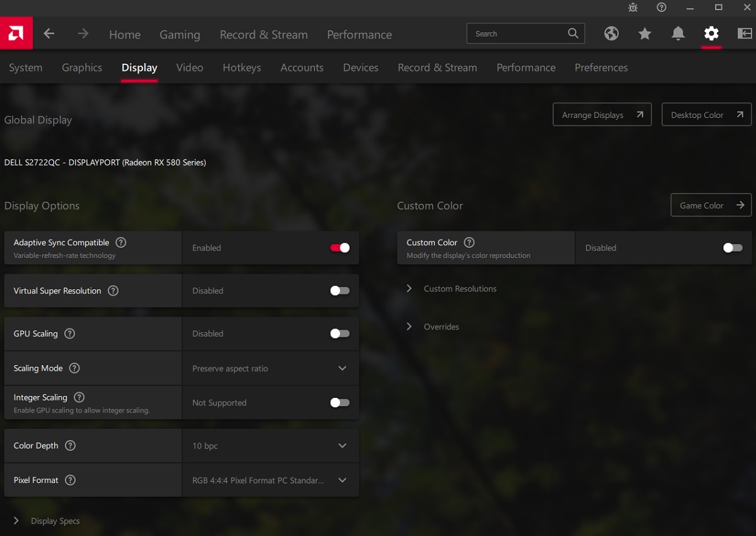Screen dimensions: 756x536
Task: Show help for Pixel Format
Action: 71,480
